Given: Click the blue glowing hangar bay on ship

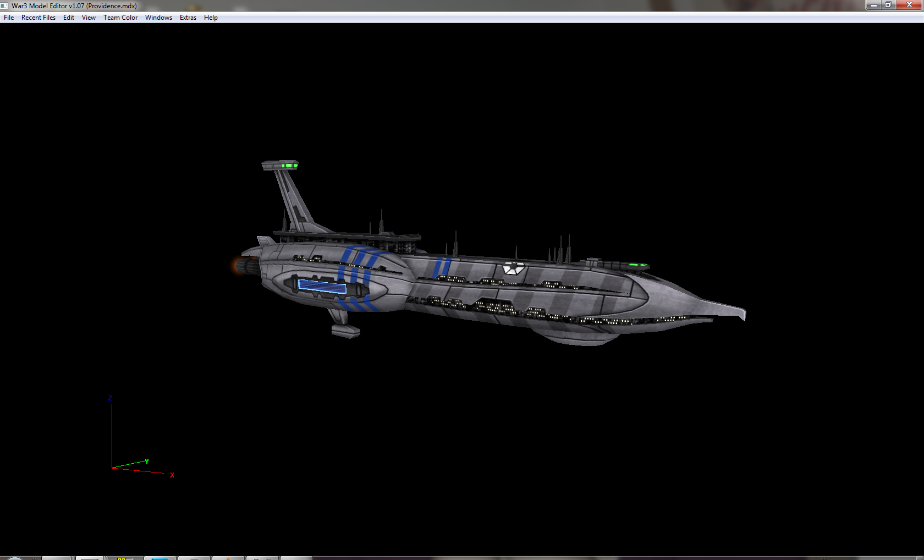Looking at the screenshot, I should [x=322, y=287].
